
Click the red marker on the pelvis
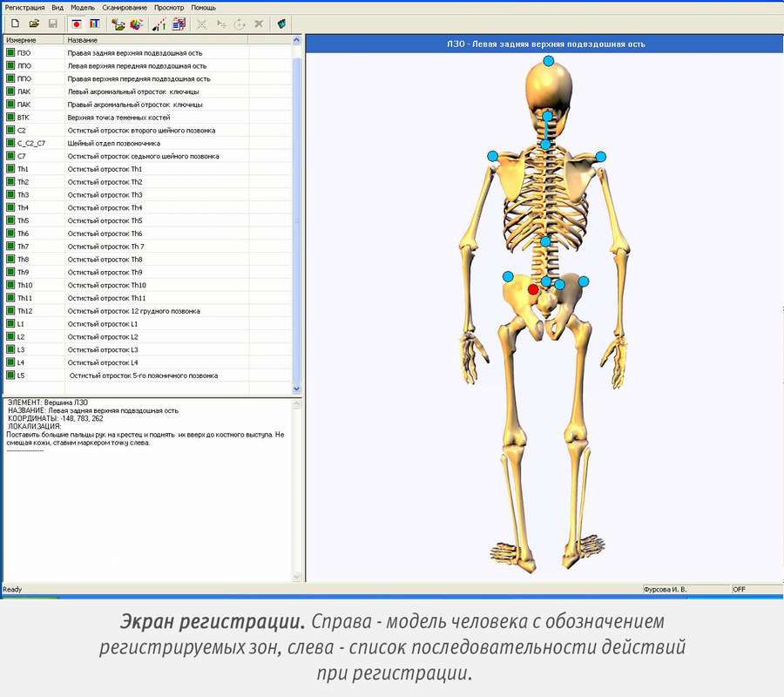tap(533, 289)
